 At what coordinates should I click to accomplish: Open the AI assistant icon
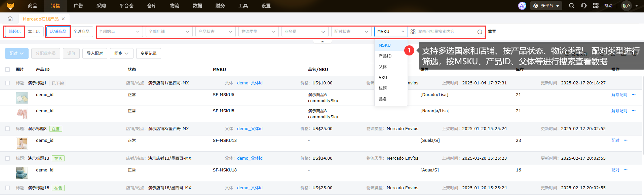522,6
